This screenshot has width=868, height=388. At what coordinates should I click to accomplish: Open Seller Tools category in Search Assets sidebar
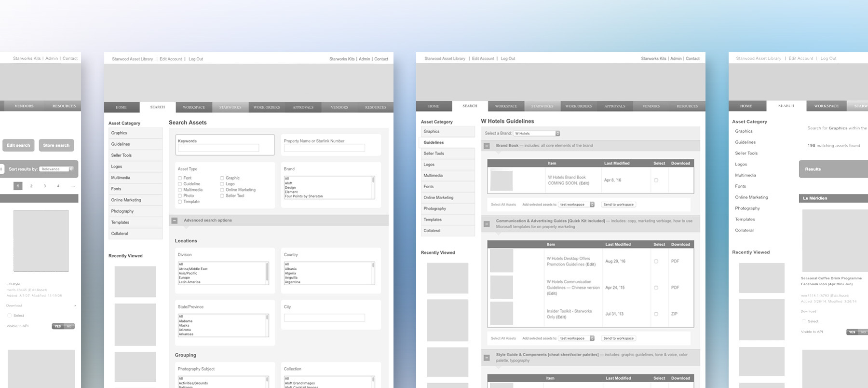[x=136, y=155]
